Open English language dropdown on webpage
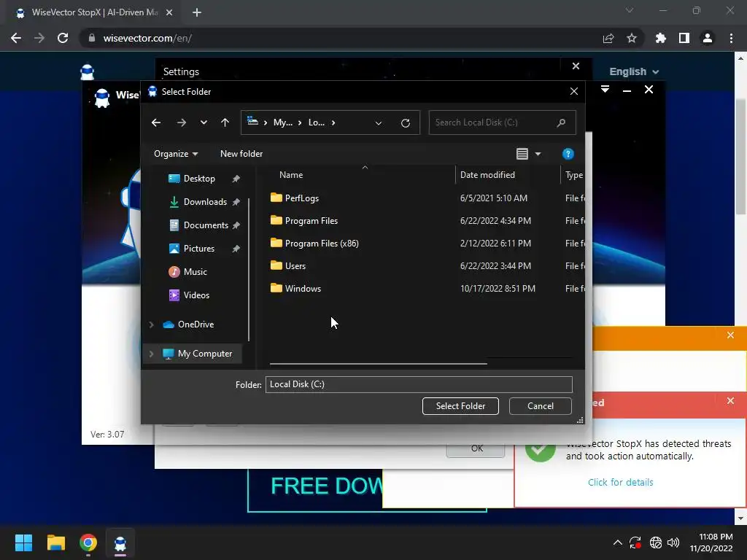The image size is (747, 560). click(634, 72)
